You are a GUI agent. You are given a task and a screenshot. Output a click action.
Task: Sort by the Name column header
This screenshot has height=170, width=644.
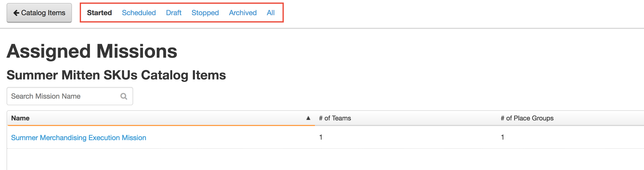pos(161,118)
